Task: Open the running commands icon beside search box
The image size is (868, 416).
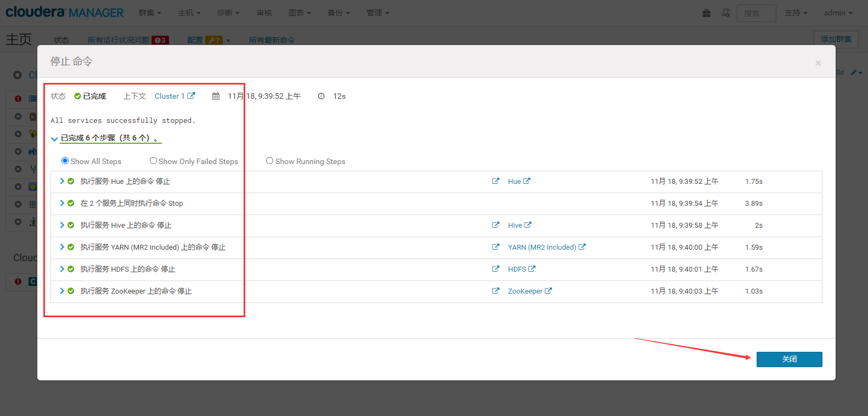Action: [x=725, y=13]
